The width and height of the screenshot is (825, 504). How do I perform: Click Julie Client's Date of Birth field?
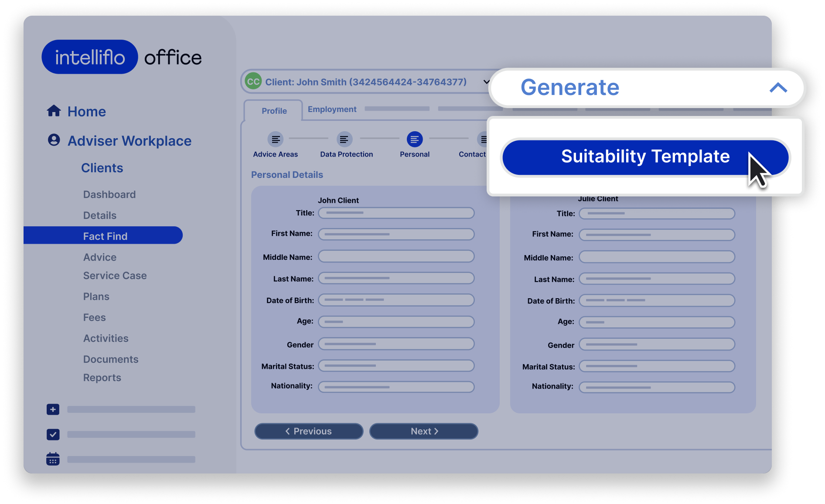tap(657, 300)
